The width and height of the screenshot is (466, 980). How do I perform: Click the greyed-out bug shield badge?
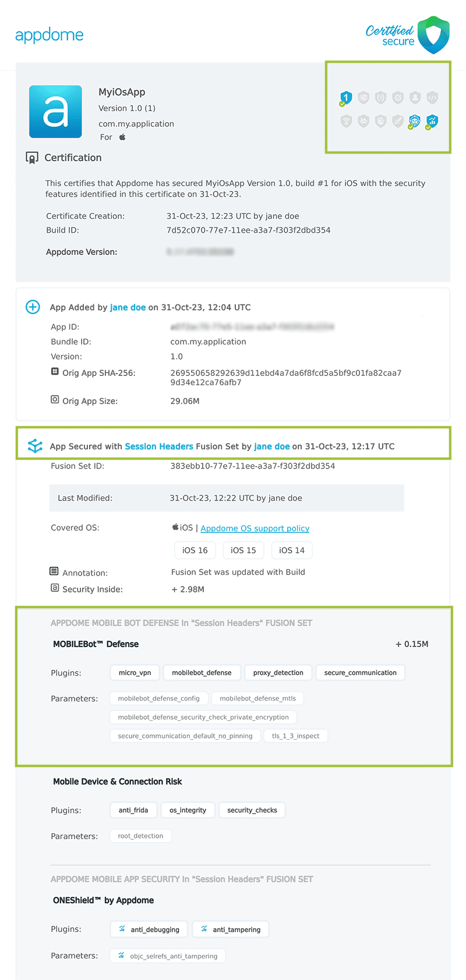click(380, 121)
